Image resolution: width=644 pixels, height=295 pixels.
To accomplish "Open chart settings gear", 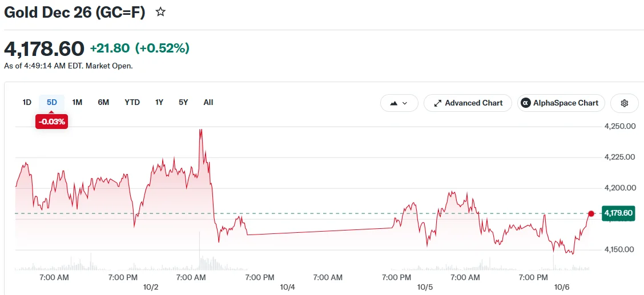I will 624,103.
